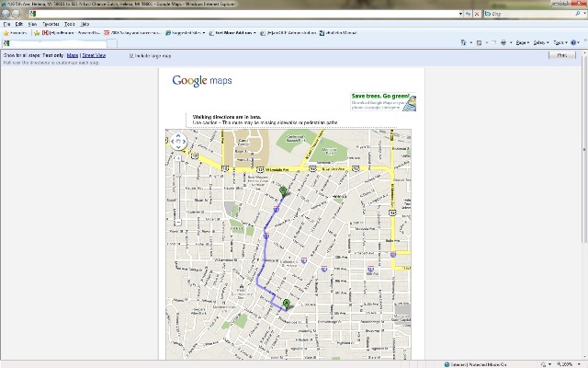Viewport: 588px width, 368px height.
Task: Click into the Bing search box
Action: click(x=531, y=14)
